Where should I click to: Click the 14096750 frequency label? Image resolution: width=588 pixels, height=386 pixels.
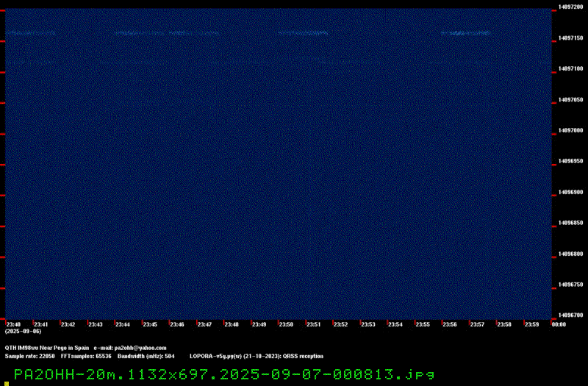tap(571, 285)
